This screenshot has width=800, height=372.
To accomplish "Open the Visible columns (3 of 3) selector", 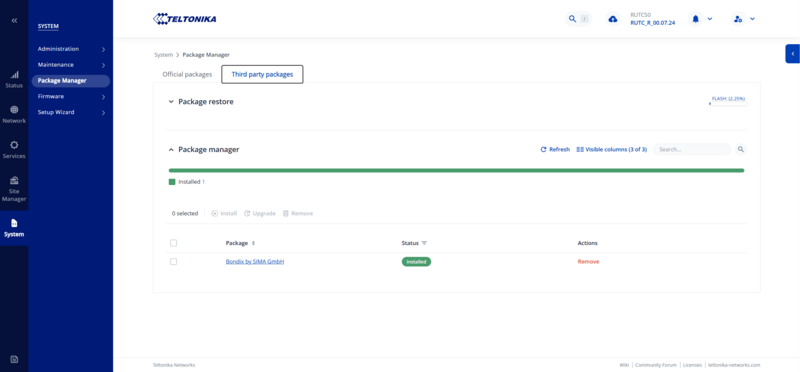I will 612,150.
